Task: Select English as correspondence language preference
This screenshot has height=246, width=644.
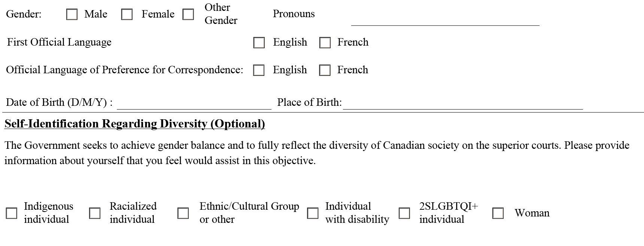Action: [x=259, y=70]
